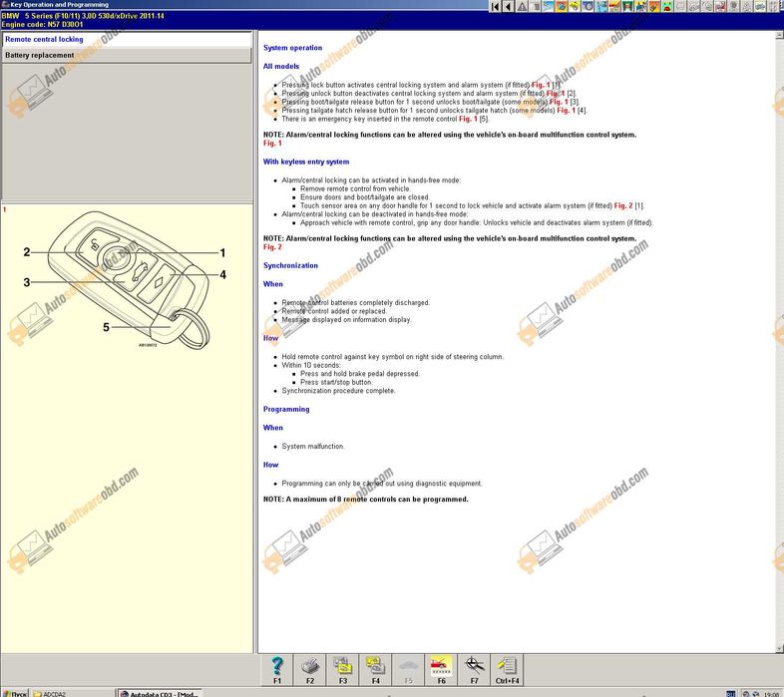Viewport: 784px width, 697px height.
Task: Open ADCDA2 folder in taskbar
Action: coord(73,693)
